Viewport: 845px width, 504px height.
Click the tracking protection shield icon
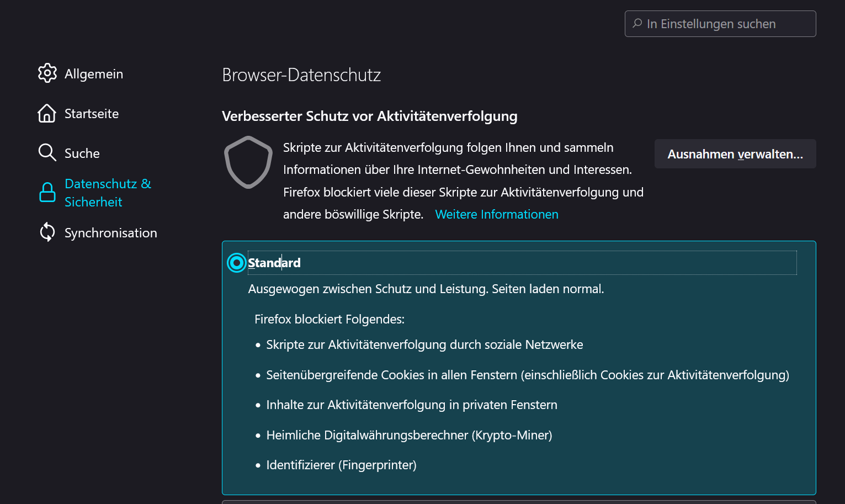coord(248,162)
